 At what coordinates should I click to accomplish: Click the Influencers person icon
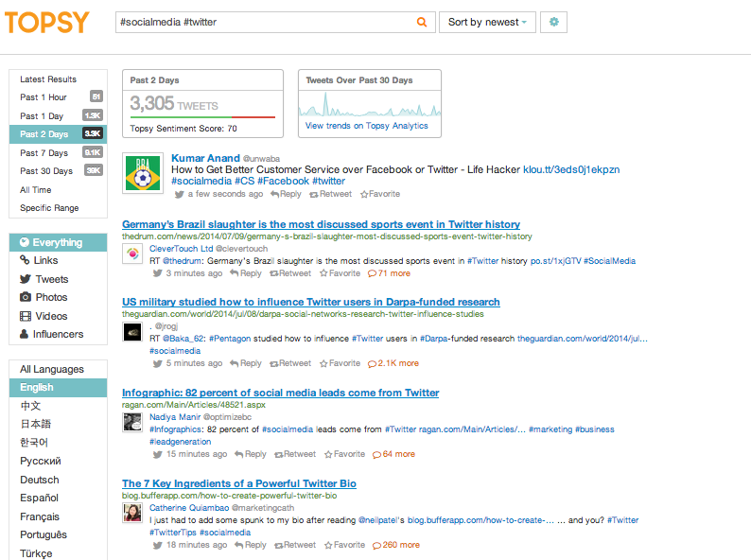(x=24, y=334)
